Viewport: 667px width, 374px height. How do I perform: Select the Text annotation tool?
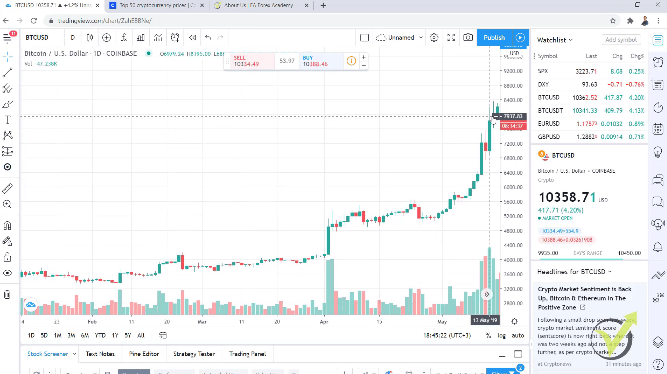(8, 120)
